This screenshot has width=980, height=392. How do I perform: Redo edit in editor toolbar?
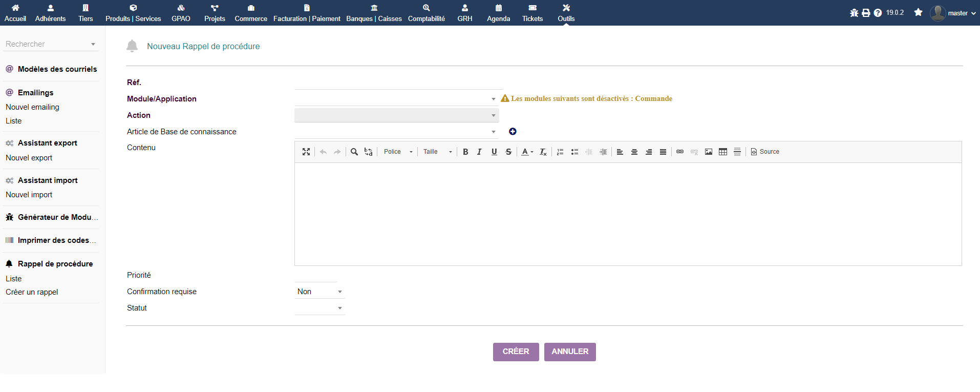click(337, 152)
